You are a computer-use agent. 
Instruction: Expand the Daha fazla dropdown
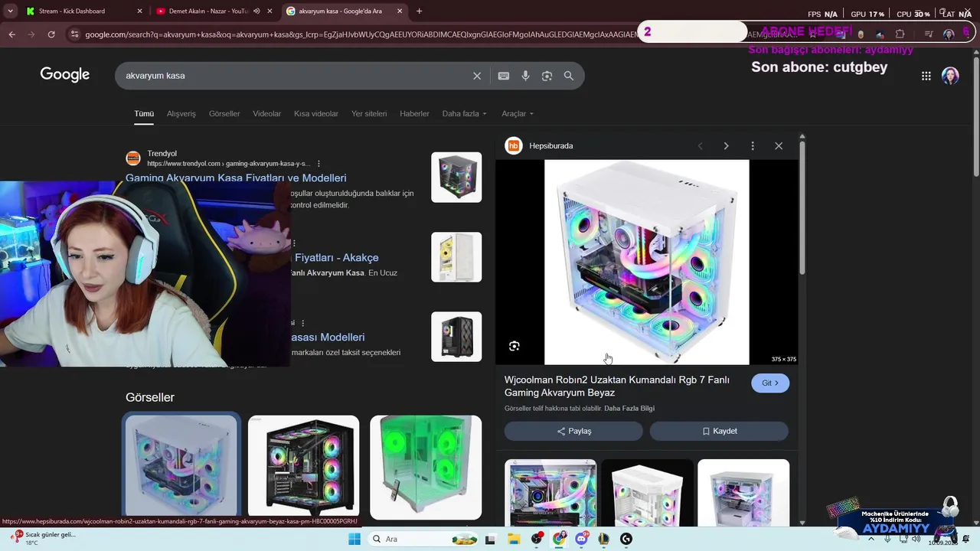pyautogui.click(x=464, y=114)
